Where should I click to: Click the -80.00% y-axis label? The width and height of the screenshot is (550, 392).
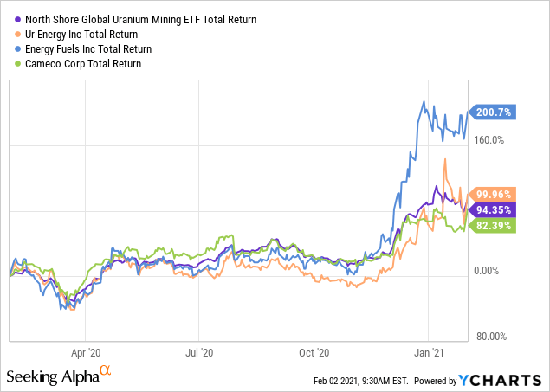pos(490,337)
